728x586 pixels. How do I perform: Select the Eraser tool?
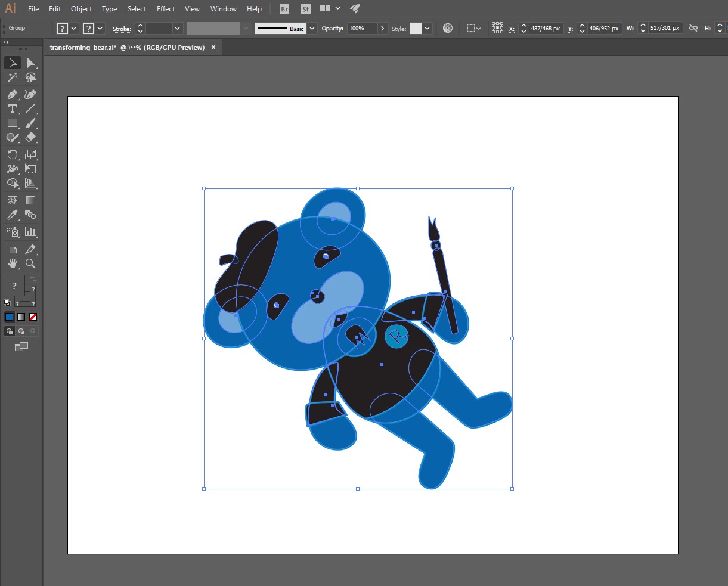31,137
